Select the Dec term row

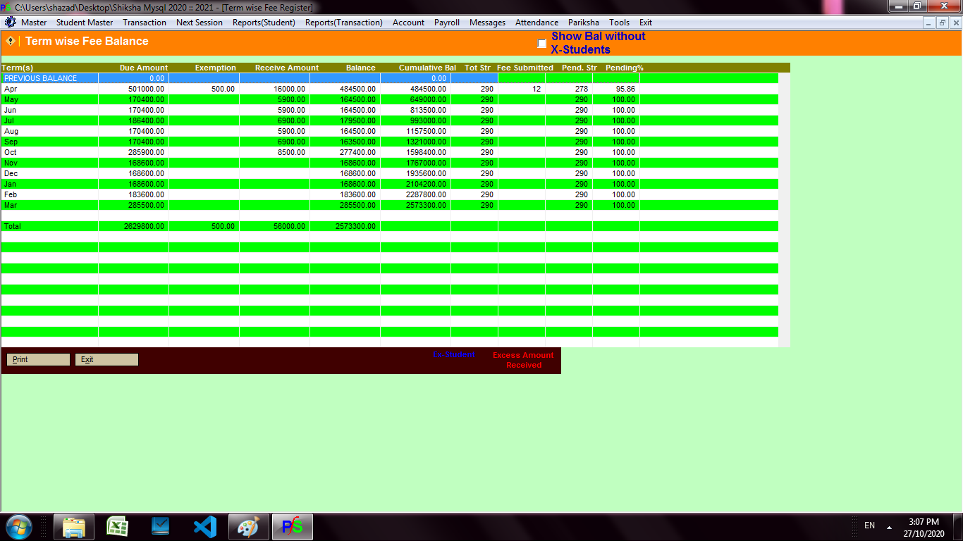pyautogui.click(x=390, y=173)
